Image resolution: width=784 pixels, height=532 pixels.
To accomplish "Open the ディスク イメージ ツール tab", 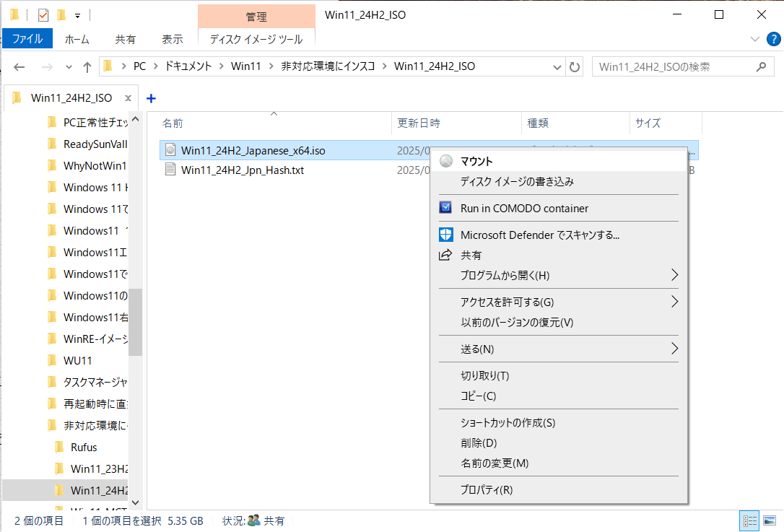I will tap(256, 39).
